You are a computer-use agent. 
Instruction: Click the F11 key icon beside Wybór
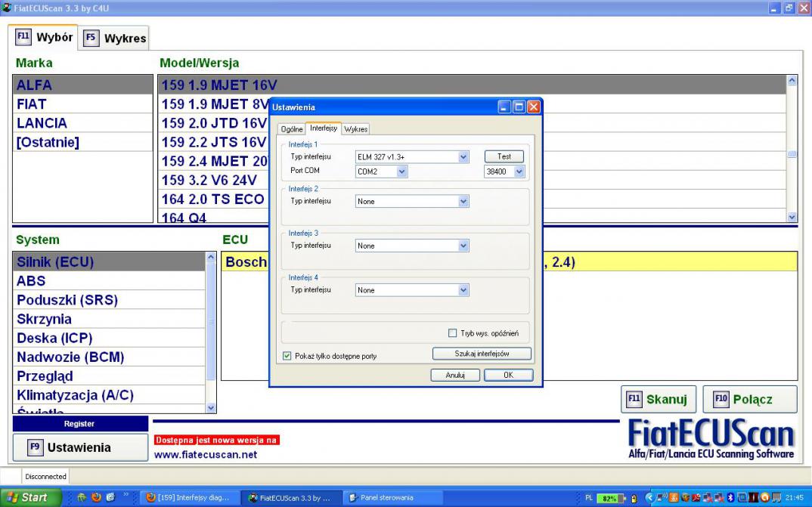pyautogui.click(x=23, y=37)
